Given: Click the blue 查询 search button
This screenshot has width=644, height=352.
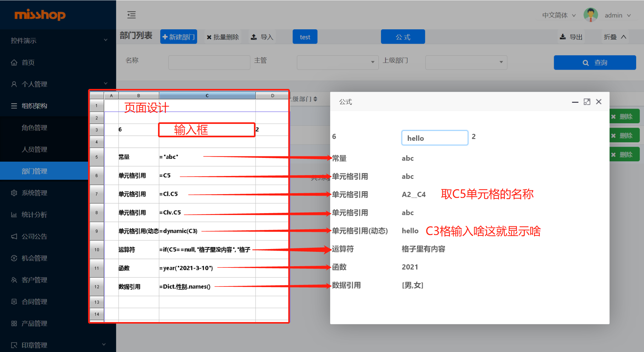Looking at the screenshot, I should (595, 62).
